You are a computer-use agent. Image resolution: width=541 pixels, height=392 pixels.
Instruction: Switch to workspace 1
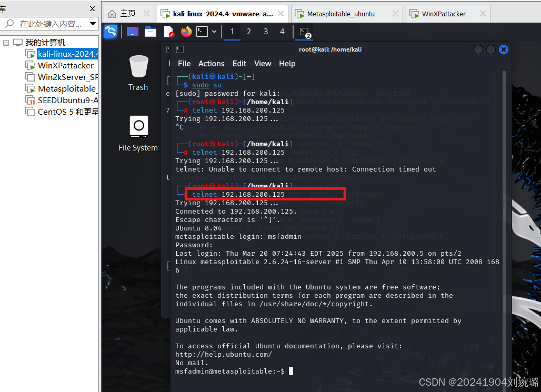click(232, 32)
